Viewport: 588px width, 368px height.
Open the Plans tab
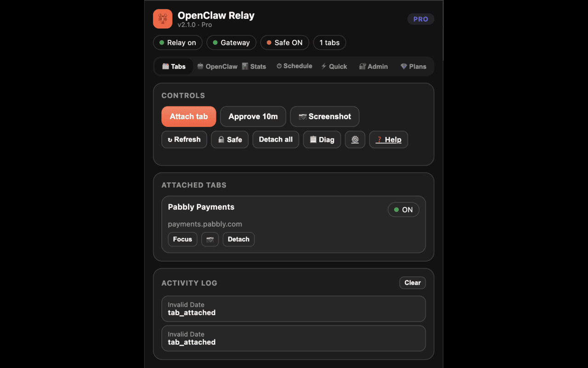[413, 66]
